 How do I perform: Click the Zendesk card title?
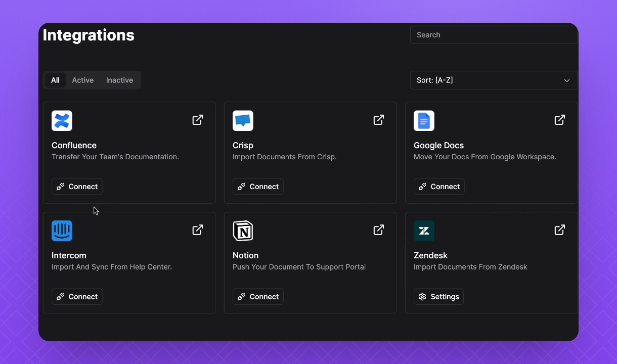430,255
